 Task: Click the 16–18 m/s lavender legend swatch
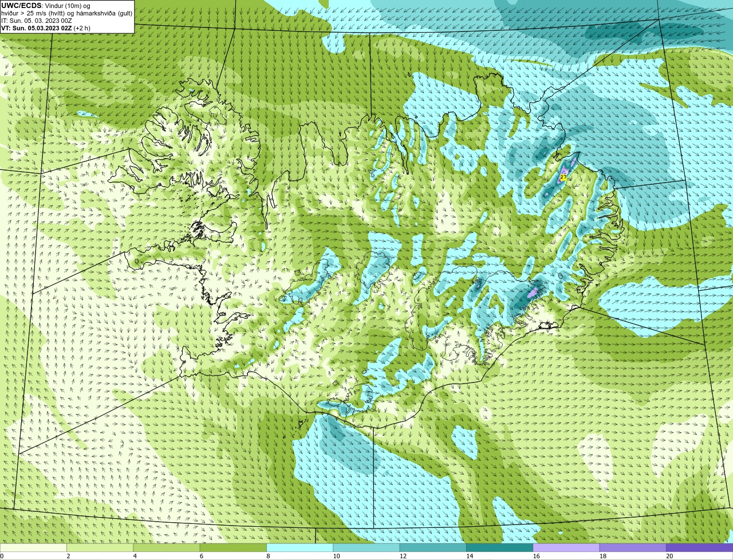click(x=566, y=547)
